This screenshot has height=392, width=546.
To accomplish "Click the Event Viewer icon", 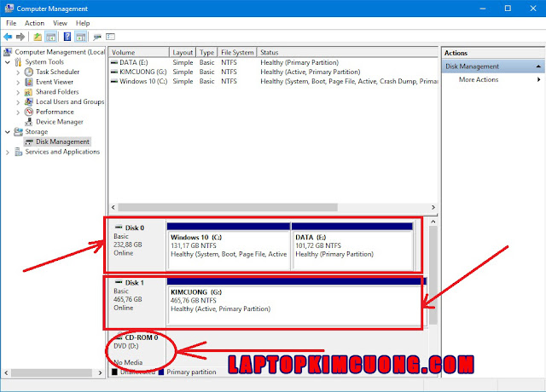I will click(28, 82).
